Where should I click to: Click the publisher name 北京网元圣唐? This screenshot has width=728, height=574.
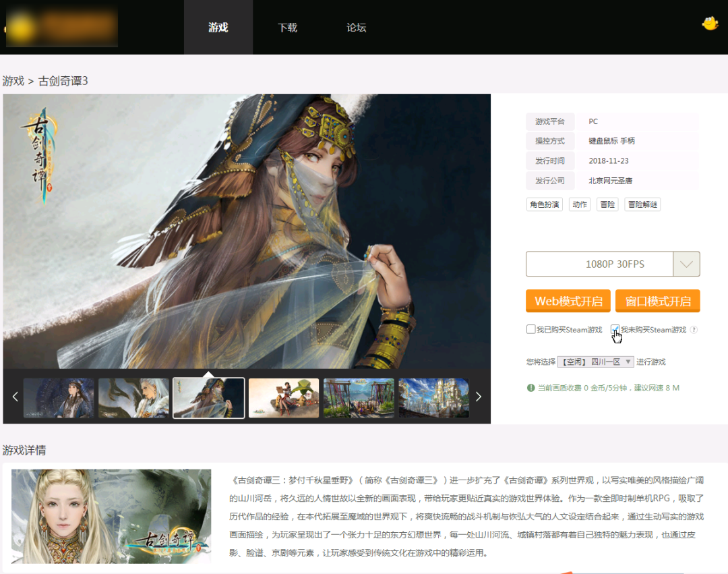(611, 181)
